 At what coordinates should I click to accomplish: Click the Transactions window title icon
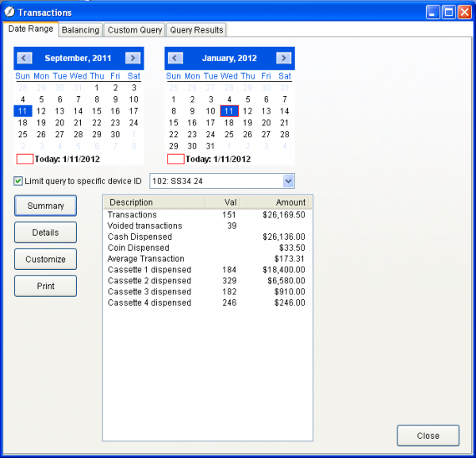tap(10, 12)
